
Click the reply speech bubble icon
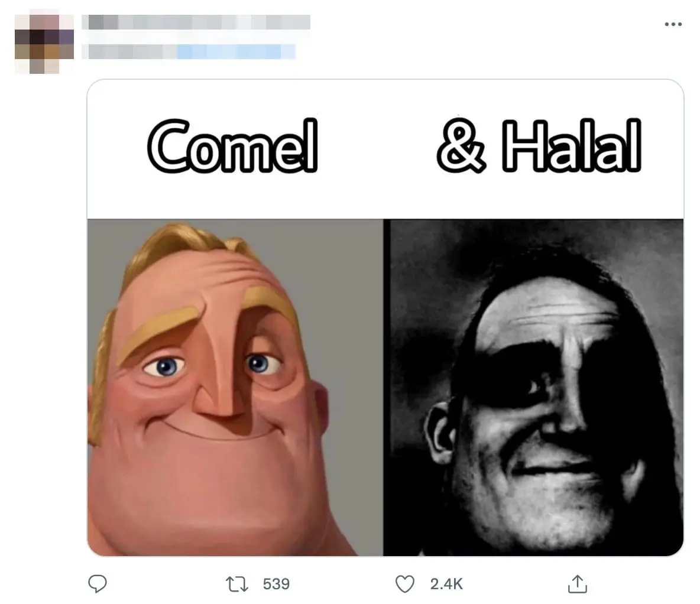(97, 584)
